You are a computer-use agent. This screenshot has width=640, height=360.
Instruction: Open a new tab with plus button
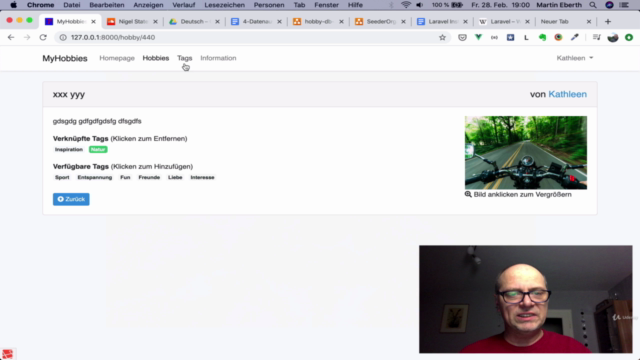pos(608,22)
